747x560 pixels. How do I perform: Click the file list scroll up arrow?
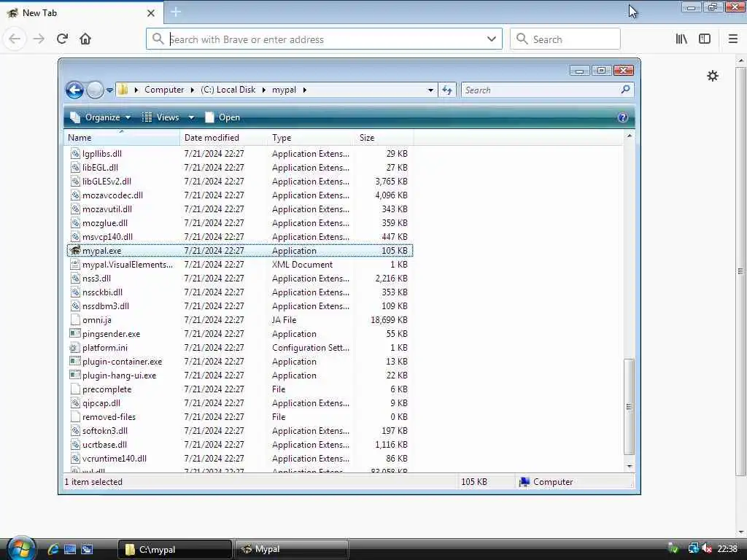pos(630,136)
